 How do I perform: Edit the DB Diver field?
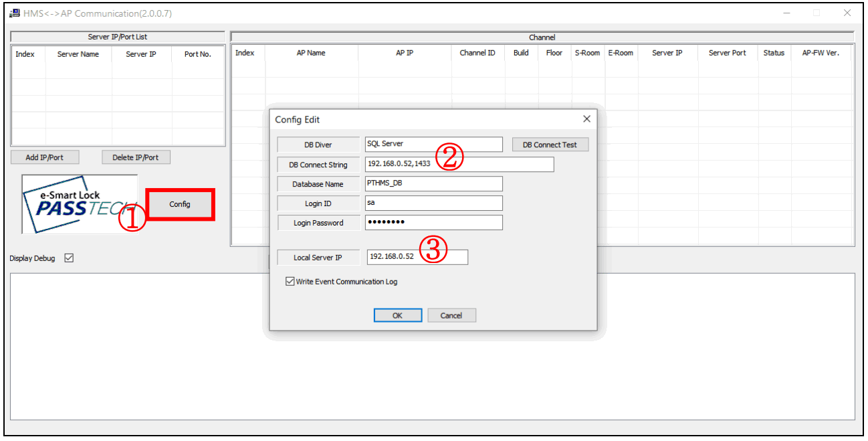(433, 145)
